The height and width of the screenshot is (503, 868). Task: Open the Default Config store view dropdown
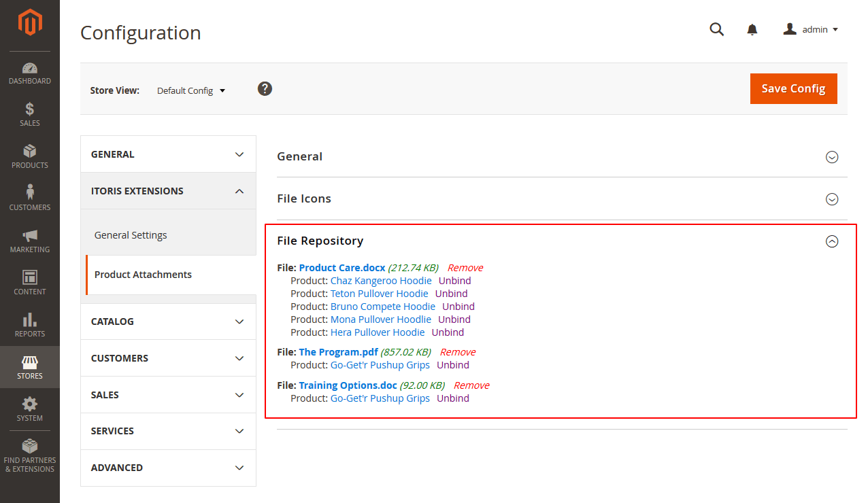[x=191, y=90]
